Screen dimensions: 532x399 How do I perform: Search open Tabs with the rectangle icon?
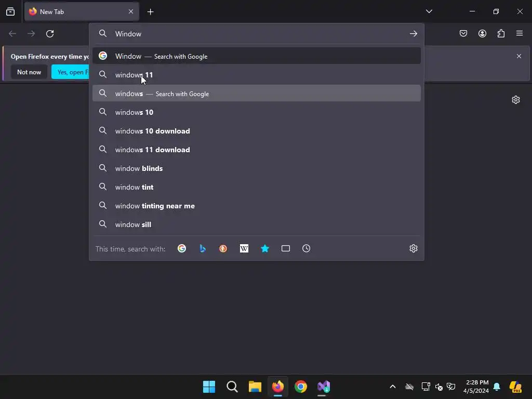[x=286, y=248]
